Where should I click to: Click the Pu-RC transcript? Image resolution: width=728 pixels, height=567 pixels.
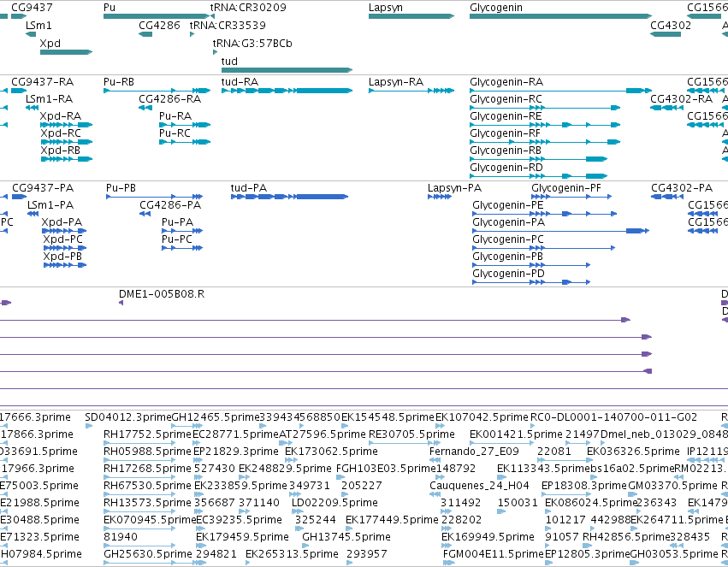pos(185,142)
